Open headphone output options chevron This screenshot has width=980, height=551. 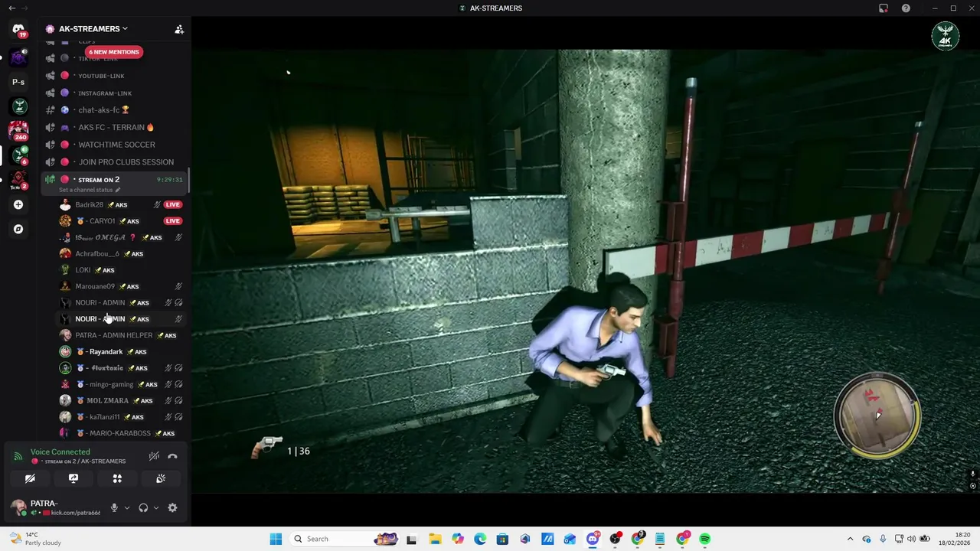pyautogui.click(x=156, y=507)
